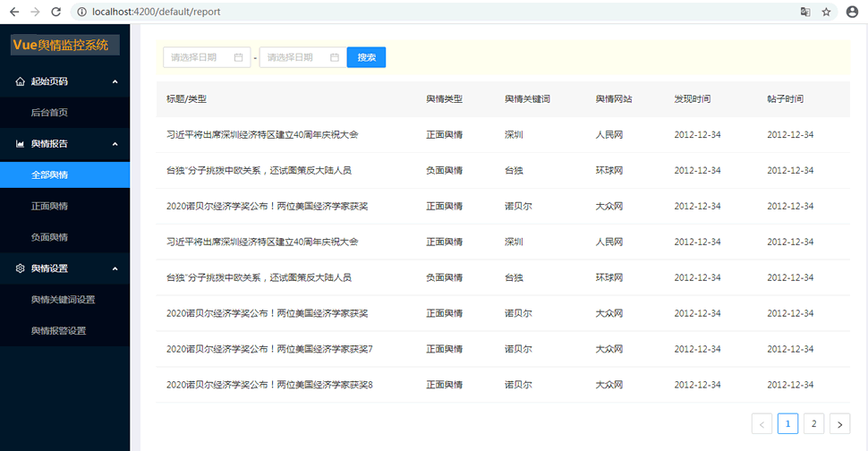Open the browser profile icon
This screenshot has height=451, width=868.
852,12
